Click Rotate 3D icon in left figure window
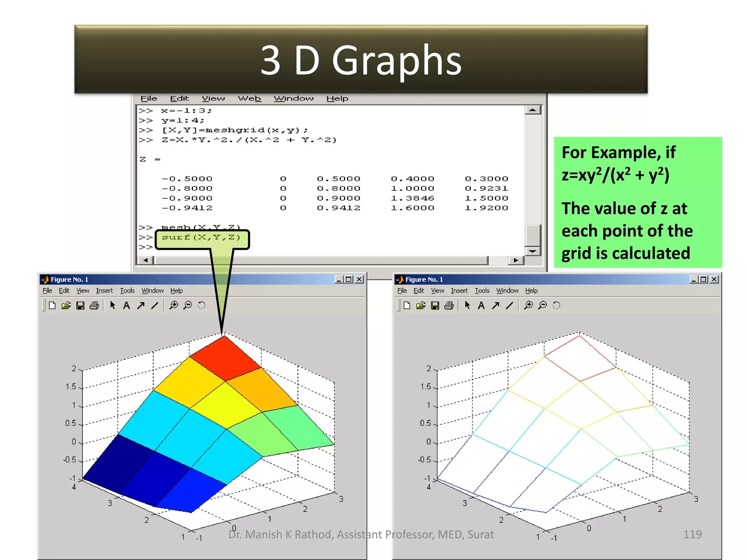The width and height of the screenshot is (747, 560). click(201, 306)
